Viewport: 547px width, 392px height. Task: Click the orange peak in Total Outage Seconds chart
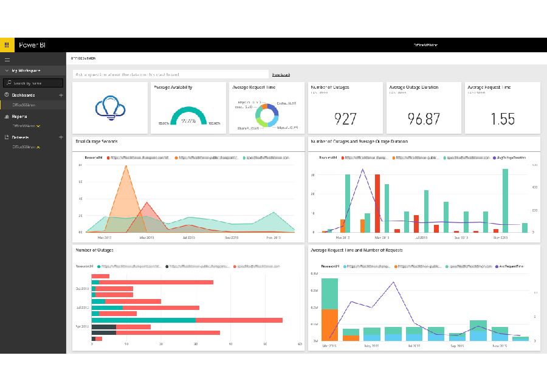[x=126, y=167]
